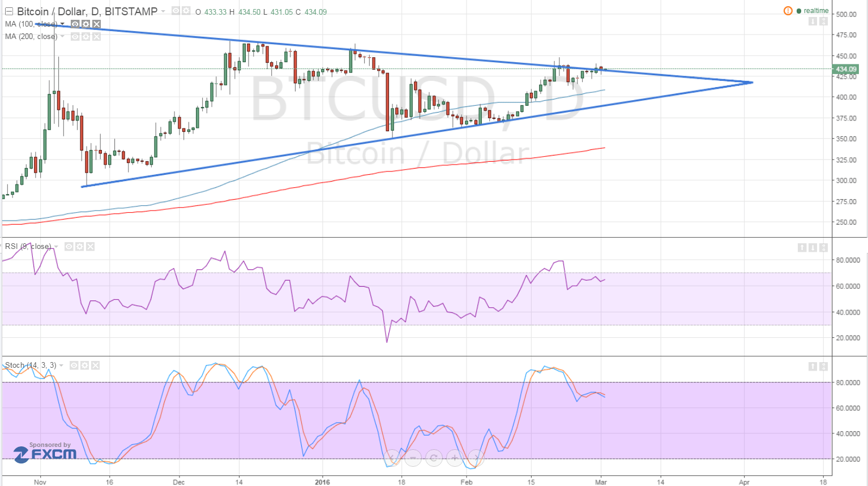Zoom out chart with round minus button
The image size is (868, 486).
(x=413, y=458)
